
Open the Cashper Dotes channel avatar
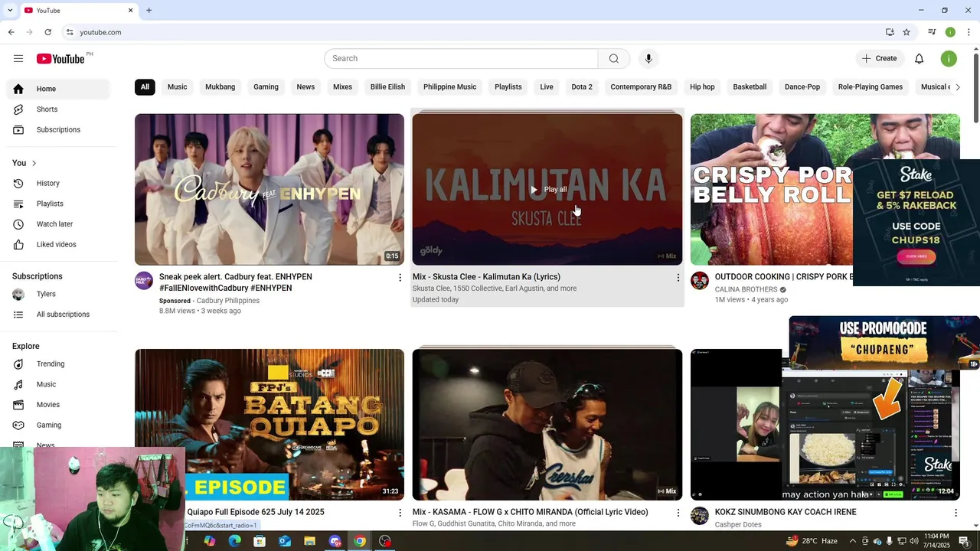[x=700, y=516]
